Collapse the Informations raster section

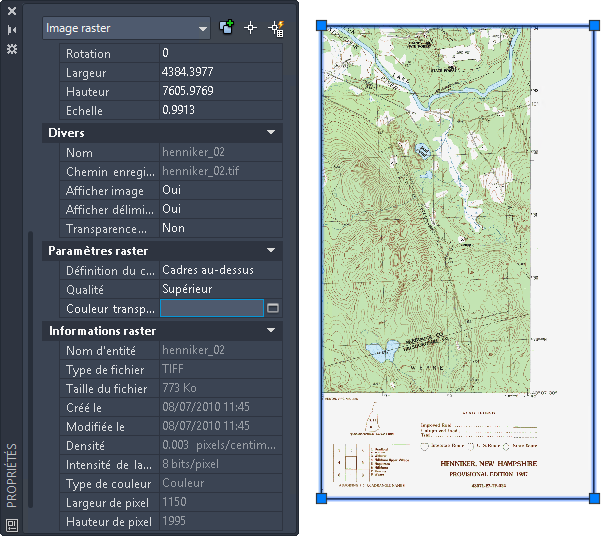click(x=271, y=330)
